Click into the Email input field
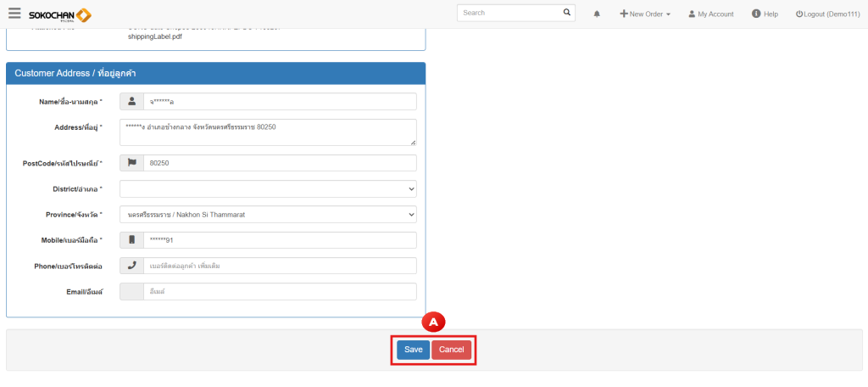The height and width of the screenshot is (387, 868). (x=280, y=292)
